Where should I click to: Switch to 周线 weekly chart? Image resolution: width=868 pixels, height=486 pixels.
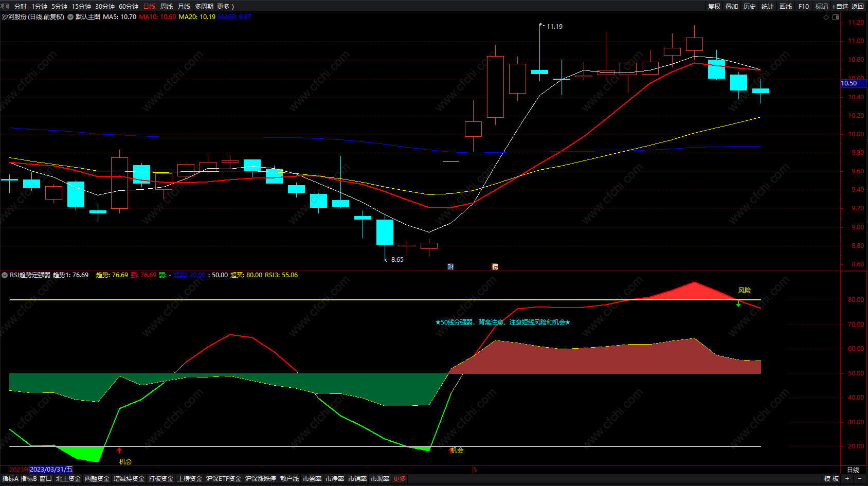coord(167,7)
